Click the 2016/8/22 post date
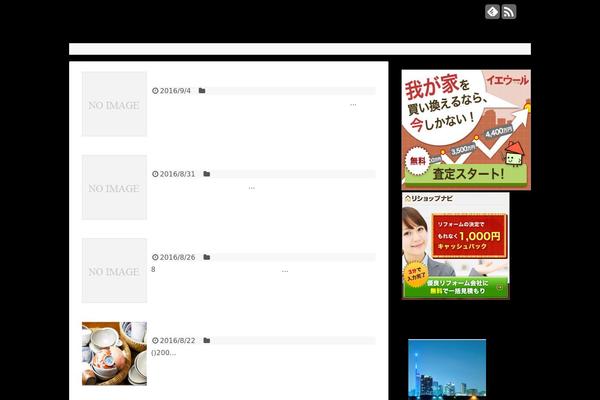This screenshot has width=600, height=400. point(177,341)
